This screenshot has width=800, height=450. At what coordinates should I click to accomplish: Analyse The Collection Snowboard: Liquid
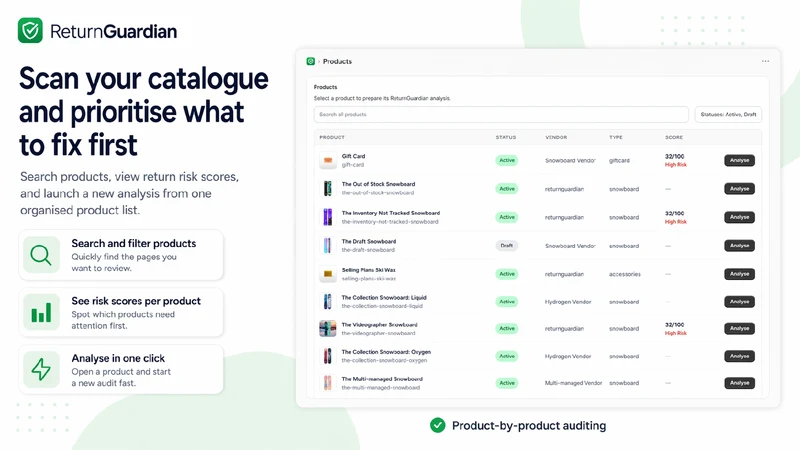tap(739, 302)
